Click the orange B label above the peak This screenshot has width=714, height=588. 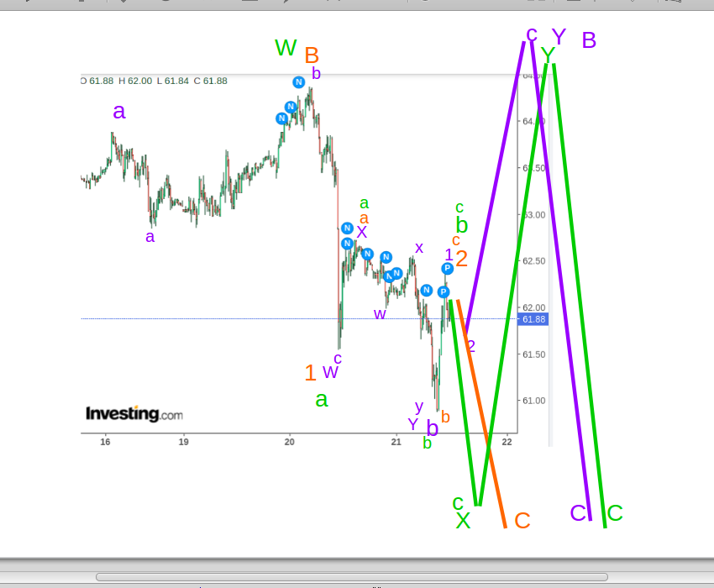[x=312, y=55]
